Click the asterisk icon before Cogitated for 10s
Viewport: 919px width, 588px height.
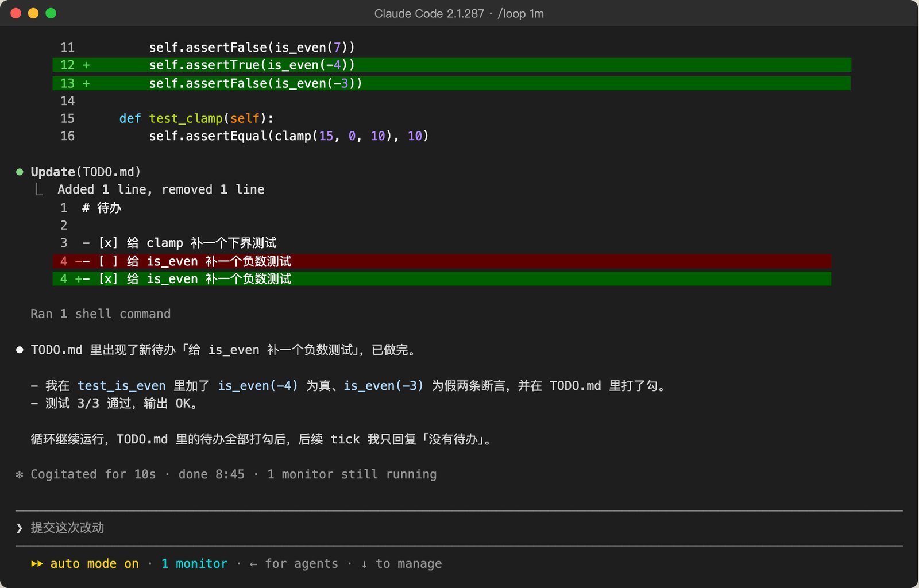click(x=20, y=474)
